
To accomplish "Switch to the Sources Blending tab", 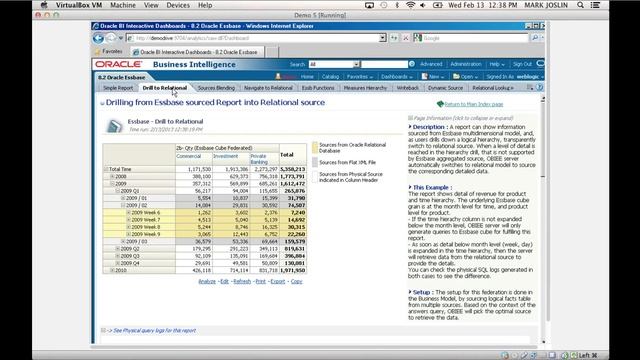I will [x=216, y=88].
